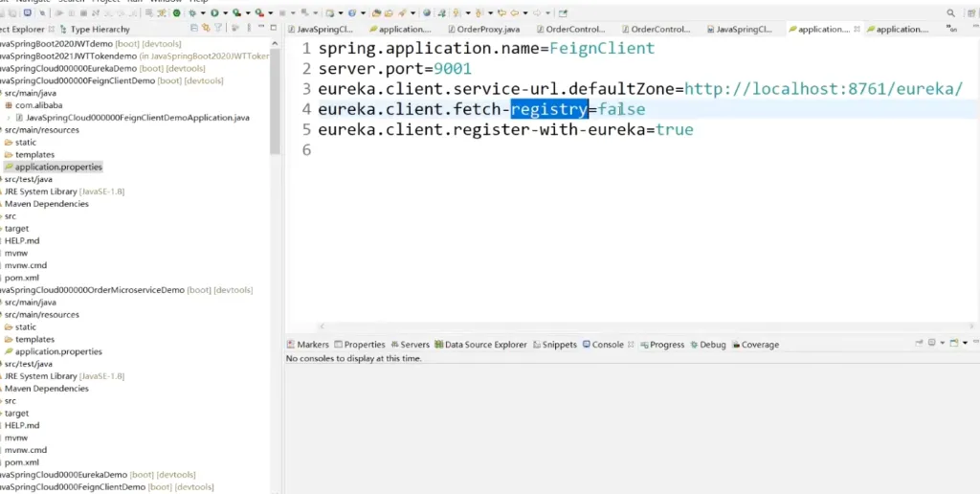Expand the FeignClientDemoApplication.java tree node
980x494 pixels.
coord(9,118)
